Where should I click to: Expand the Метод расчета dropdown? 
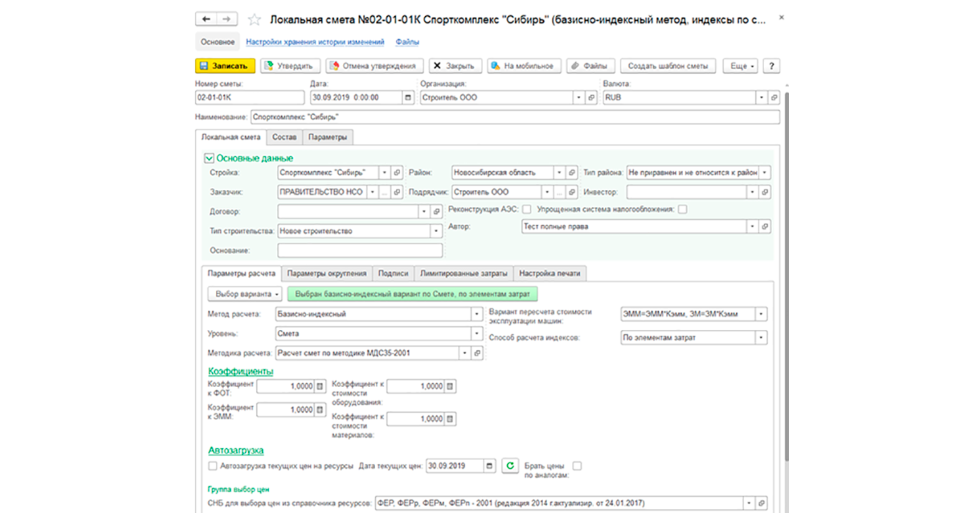pyautogui.click(x=477, y=314)
